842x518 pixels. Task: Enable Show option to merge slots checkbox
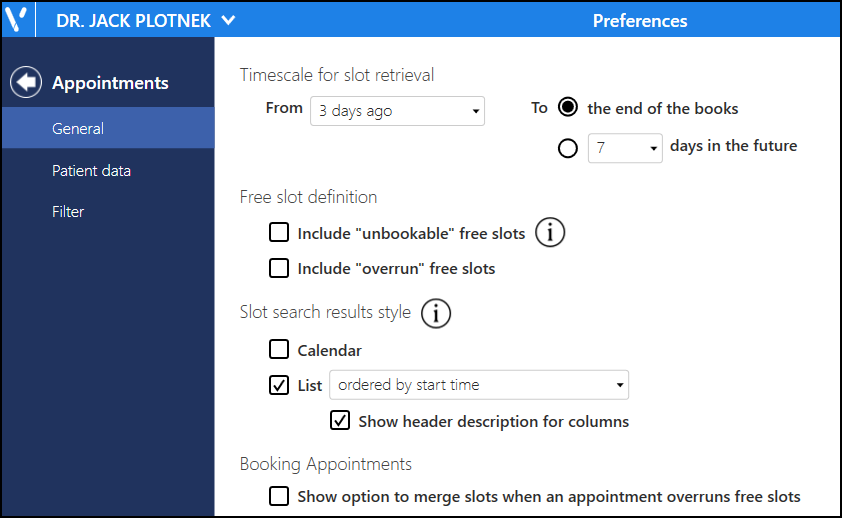(x=279, y=496)
